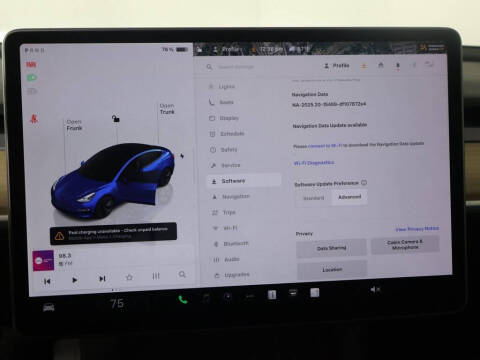Viewport: 480px width, 360px height.
Task: Open the Safety settings category
Action: (x=228, y=150)
